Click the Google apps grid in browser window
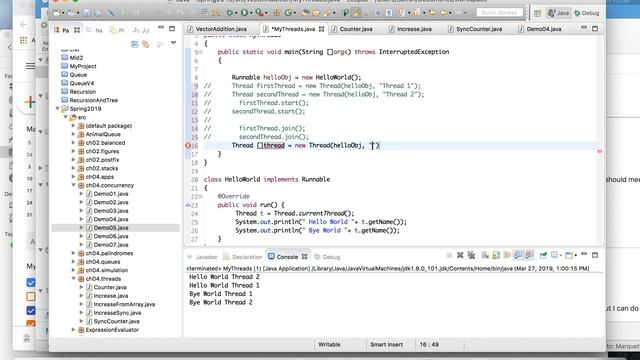Image resolution: width=640 pixels, height=360 pixels. (23, 40)
